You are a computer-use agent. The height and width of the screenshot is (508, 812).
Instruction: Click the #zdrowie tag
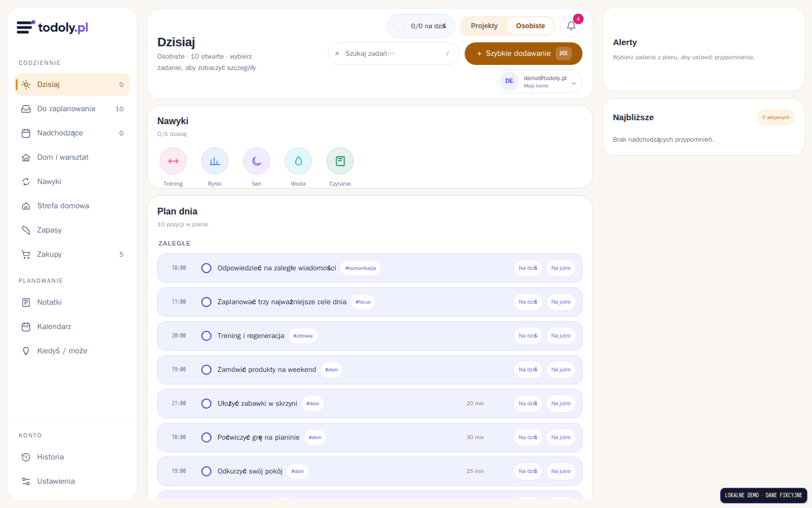pos(303,336)
